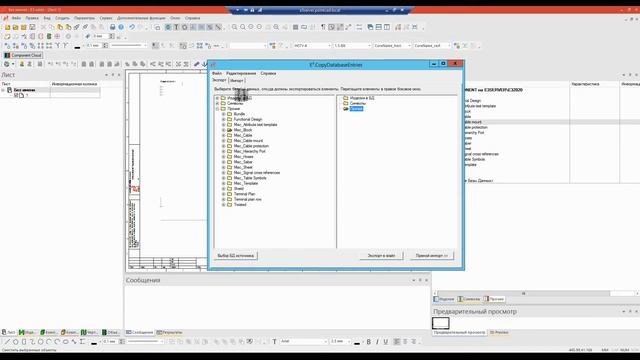Click Terminal plan row folder icon
This screenshot has width=640, height=360.
[229, 199]
